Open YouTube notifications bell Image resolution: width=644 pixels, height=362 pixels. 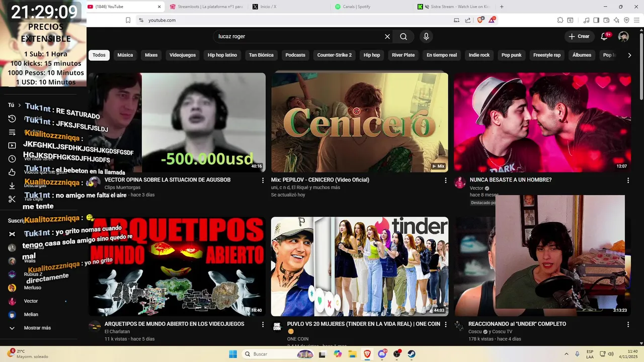(605, 37)
